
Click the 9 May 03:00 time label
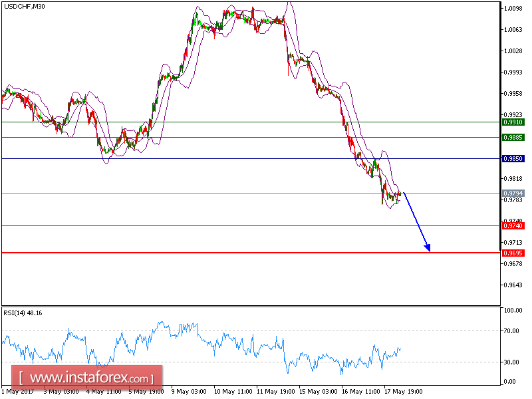tap(189, 392)
